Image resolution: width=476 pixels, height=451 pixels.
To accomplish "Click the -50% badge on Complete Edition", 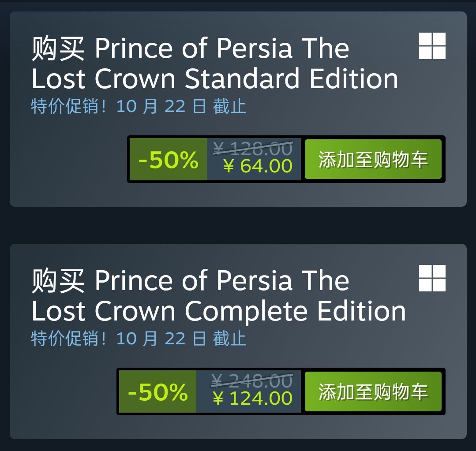I will (157, 392).
